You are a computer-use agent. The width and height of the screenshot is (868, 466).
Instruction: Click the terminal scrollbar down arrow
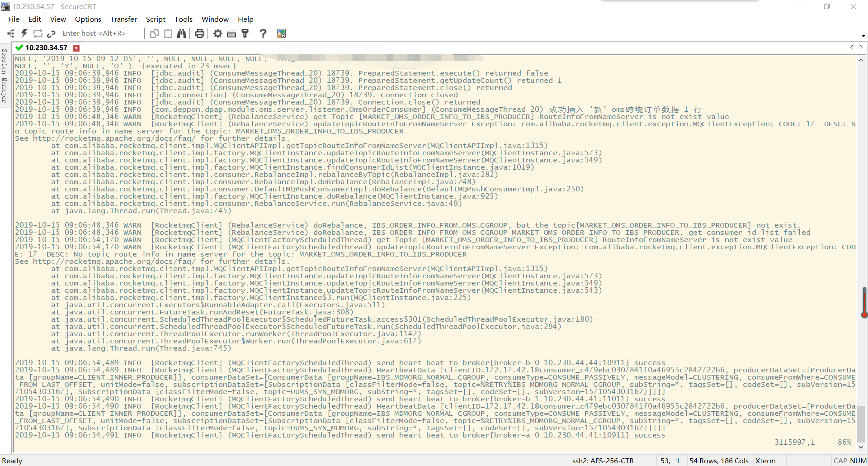point(861,447)
